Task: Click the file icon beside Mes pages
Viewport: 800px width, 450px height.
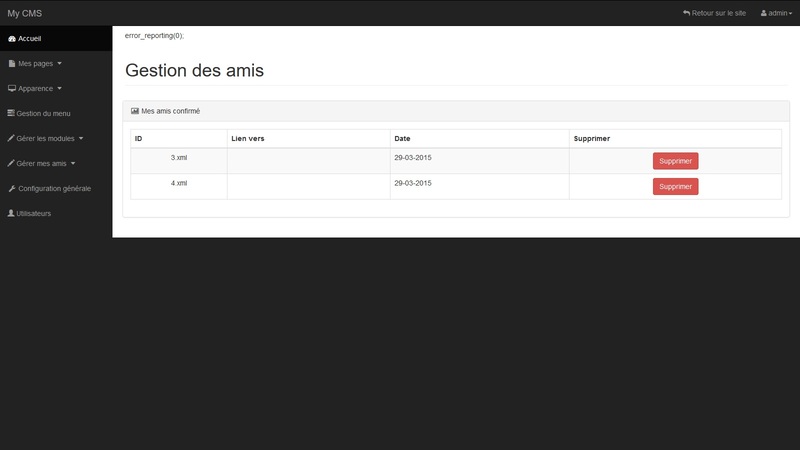Action: 12,63
